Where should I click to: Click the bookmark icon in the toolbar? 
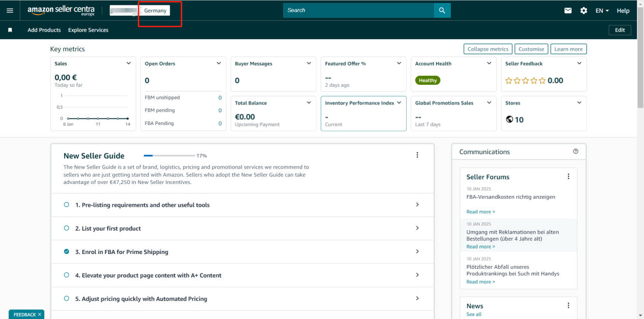[x=10, y=30]
